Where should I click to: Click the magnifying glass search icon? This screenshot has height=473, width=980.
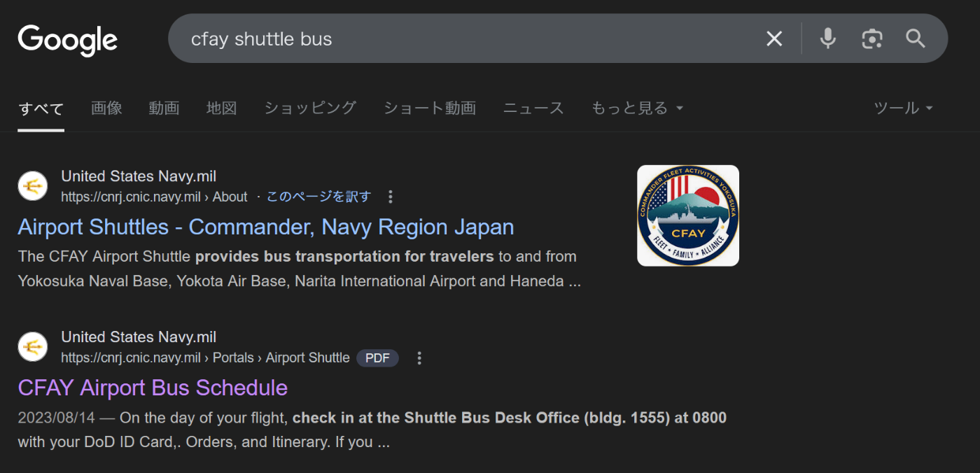916,38
